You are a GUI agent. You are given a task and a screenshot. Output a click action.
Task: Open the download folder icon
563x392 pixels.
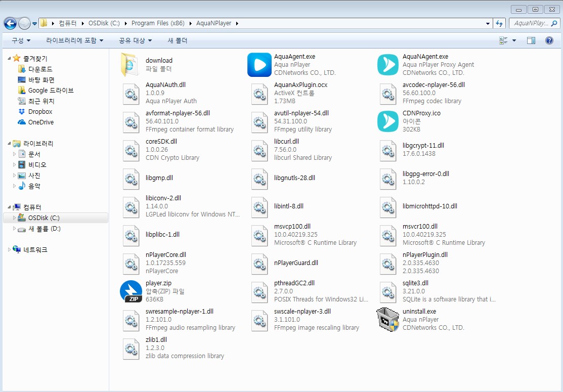(129, 65)
